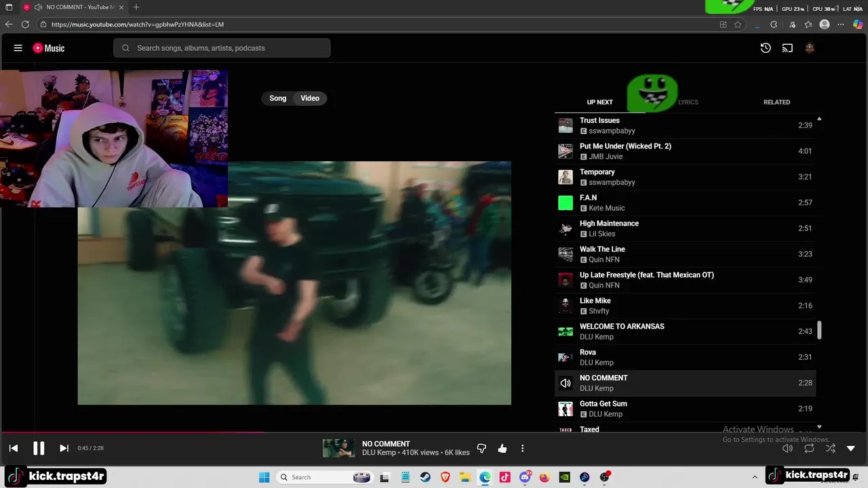The width and height of the screenshot is (868, 488).
Task: Switch to Video mode
Action: [x=310, y=98]
